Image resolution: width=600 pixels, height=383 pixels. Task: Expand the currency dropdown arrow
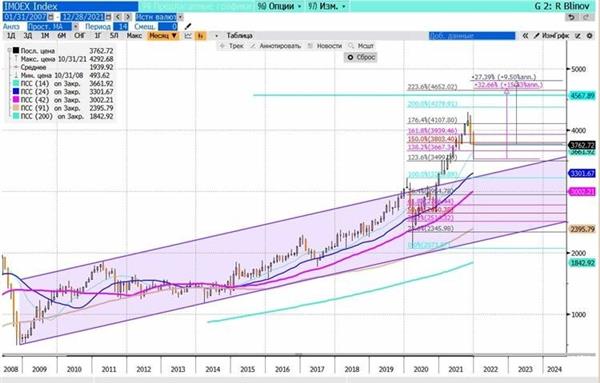(x=180, y=17)
